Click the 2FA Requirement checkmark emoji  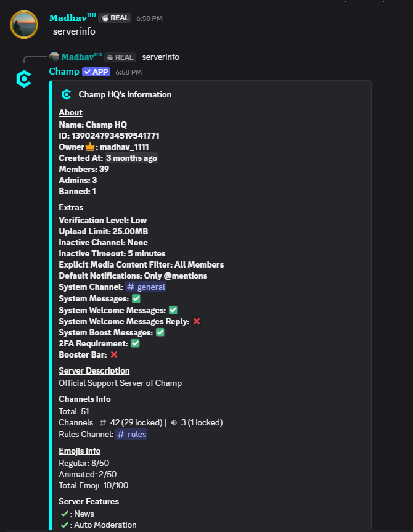point(135,343)
